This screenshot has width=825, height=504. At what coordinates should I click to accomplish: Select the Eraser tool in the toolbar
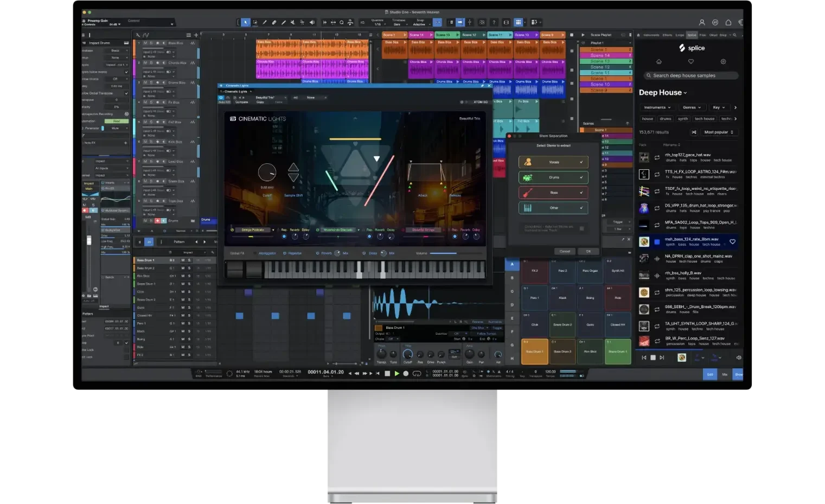[274, 22]
